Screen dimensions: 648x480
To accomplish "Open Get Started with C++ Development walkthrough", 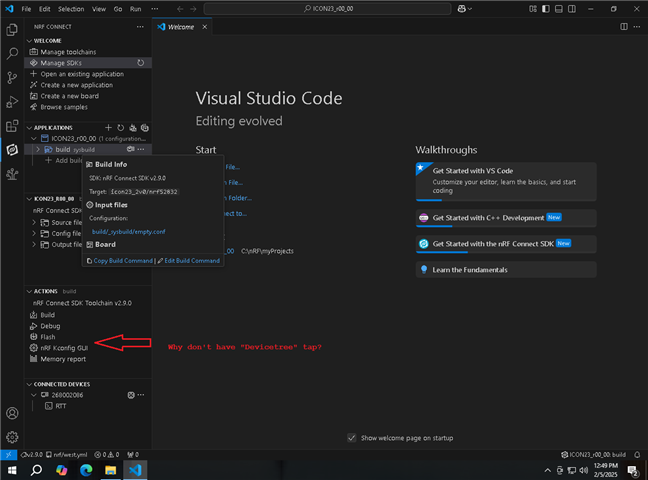I will 506,218.
